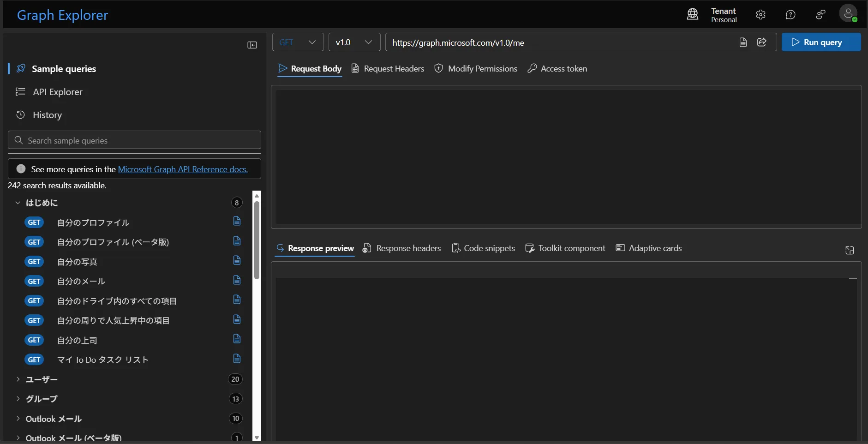This screenshot has height=444, width=868.
Task: Select the 自分の上司 query
Action: tap(77, 340)
